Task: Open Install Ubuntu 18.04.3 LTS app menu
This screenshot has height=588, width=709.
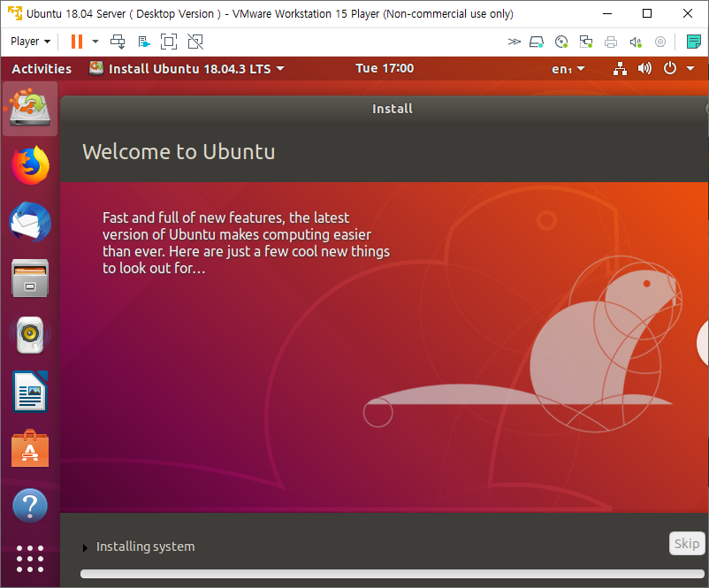Action: pos(187,69)
